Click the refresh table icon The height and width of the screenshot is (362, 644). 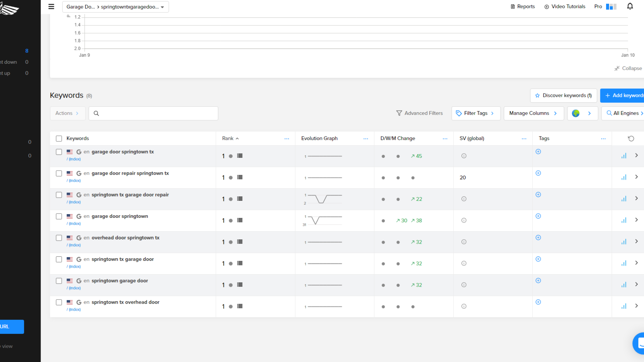631,138
